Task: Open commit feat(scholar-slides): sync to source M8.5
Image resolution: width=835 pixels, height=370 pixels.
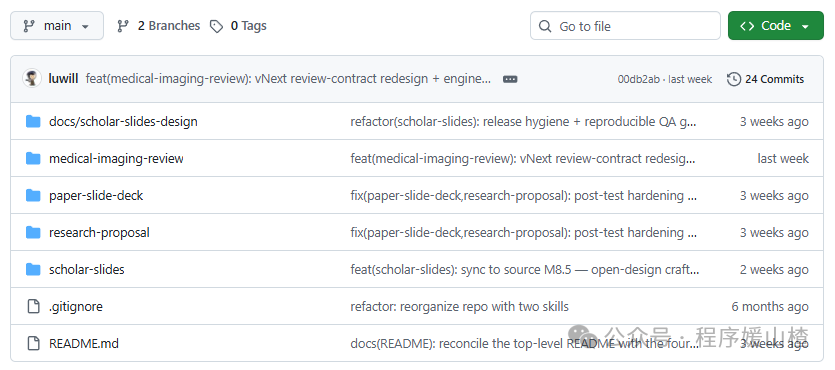Action: pos(525,269)
